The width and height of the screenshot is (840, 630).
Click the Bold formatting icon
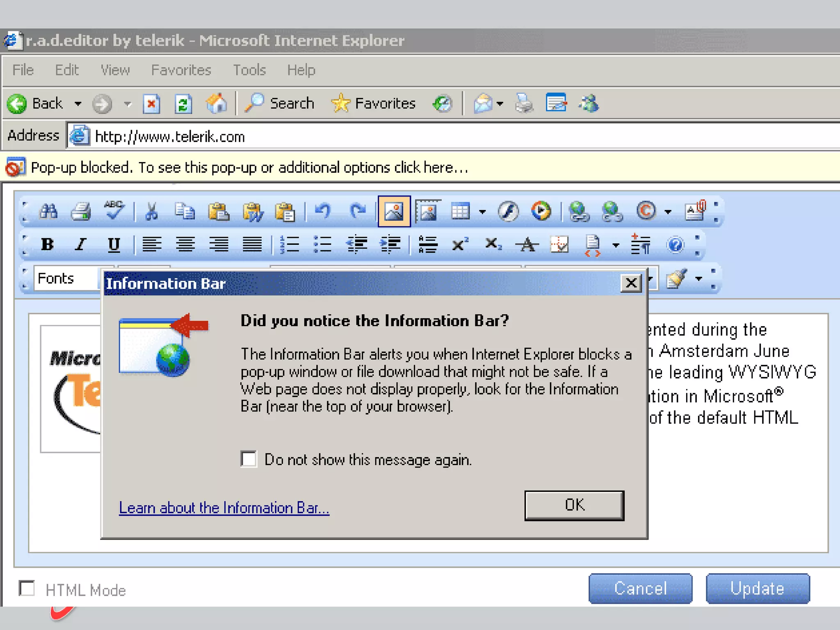[48, 244]
